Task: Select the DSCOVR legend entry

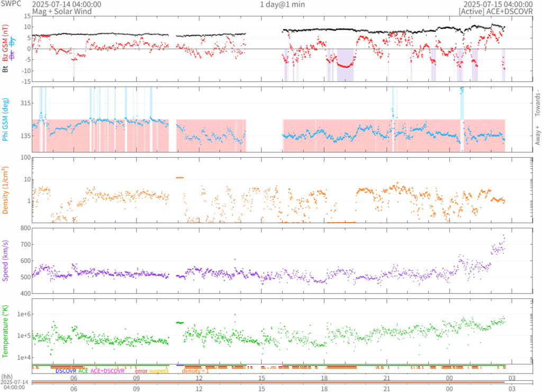Action: click(66, 371)
